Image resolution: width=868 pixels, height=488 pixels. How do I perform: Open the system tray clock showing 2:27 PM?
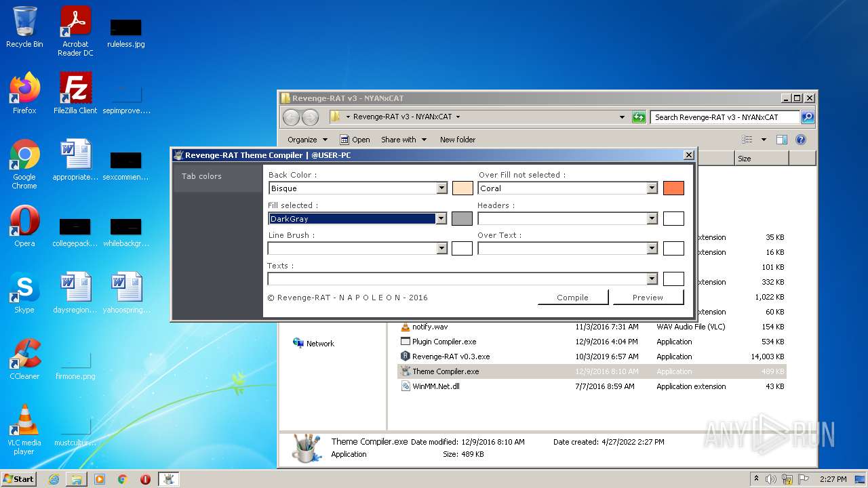(833, 479)
